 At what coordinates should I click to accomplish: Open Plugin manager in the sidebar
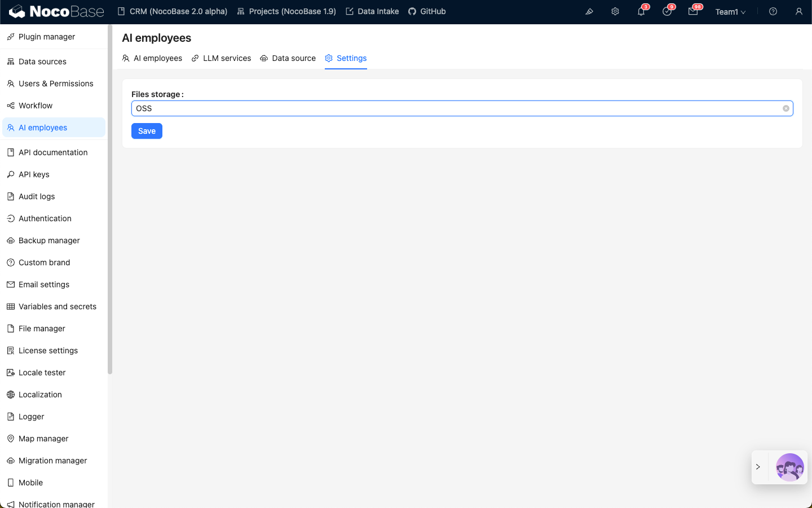[x=47, y=37]
